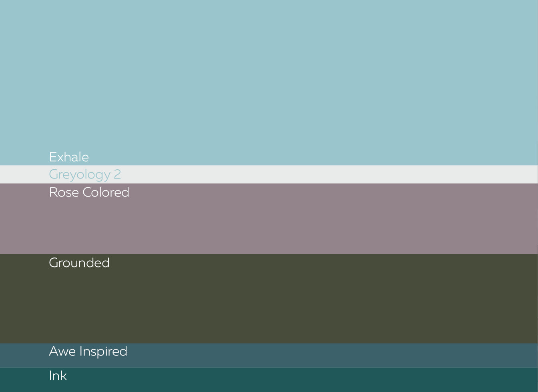Image resolution: width=538 pixels, height=392 pixels.
Task: Choose the Grounded dark olive swatch
Action: (x=269, y=304)
